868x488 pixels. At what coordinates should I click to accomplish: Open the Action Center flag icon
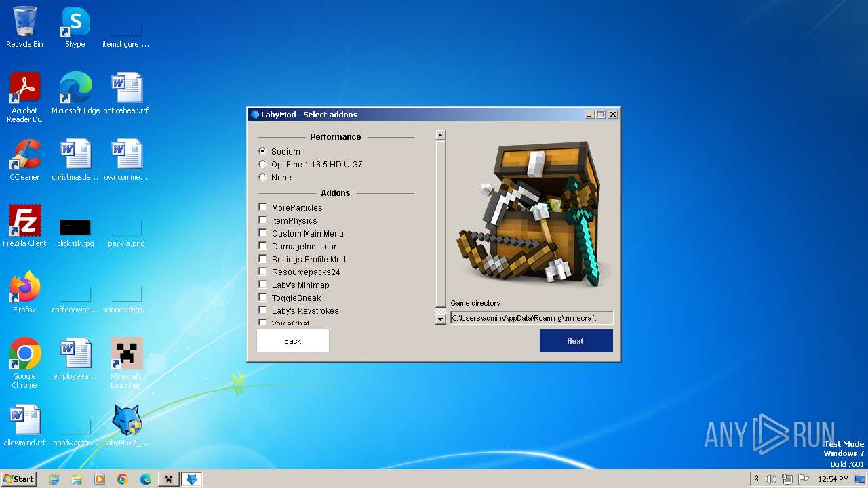[x=803, y=479]
